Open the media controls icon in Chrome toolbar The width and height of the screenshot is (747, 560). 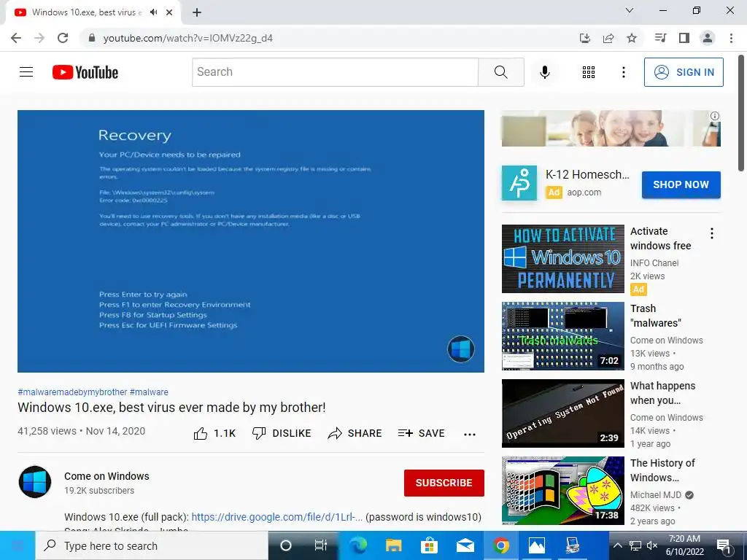tap(660, 38)
